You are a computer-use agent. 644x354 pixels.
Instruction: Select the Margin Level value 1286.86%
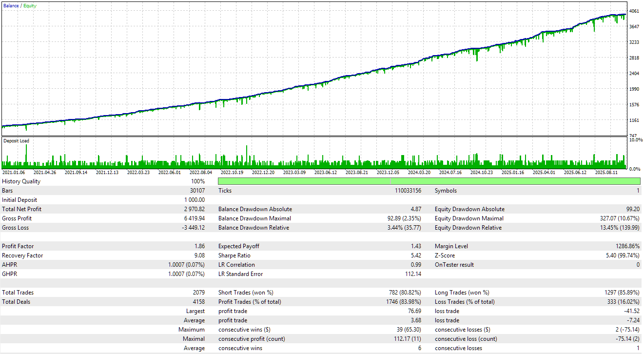(x=628, y=246)
